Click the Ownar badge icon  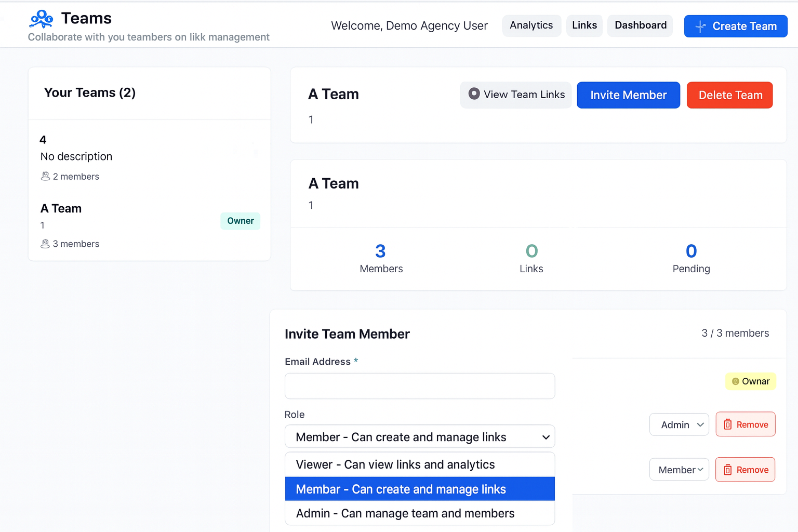point(735,381)
